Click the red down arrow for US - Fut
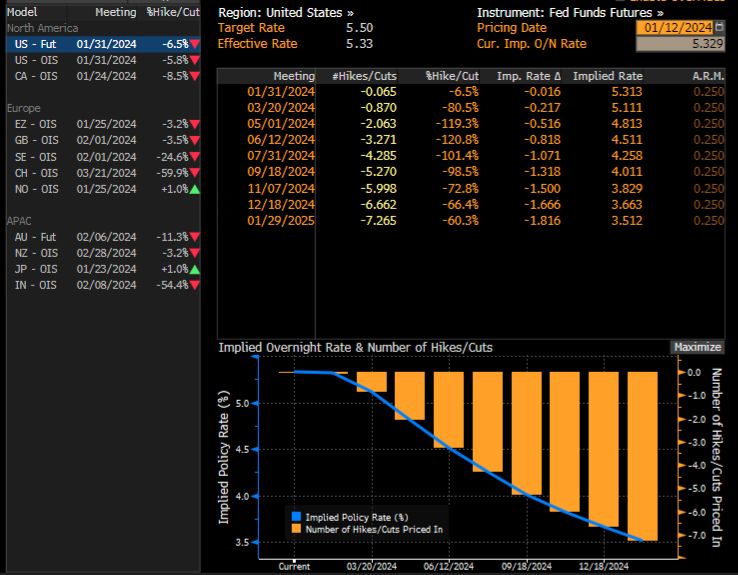738x575 pixels. 194,45
